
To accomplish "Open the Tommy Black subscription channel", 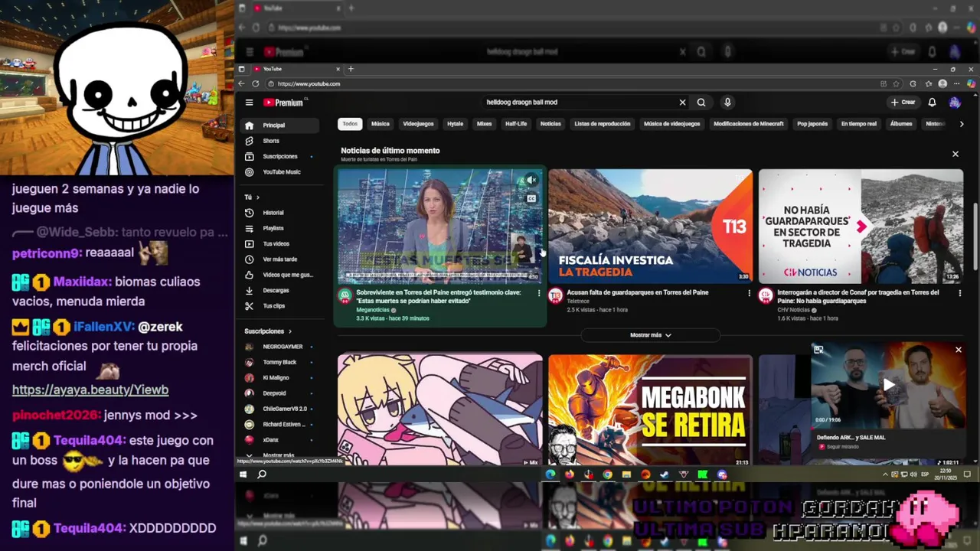I will pyautogui.click(x=279, y=362).
